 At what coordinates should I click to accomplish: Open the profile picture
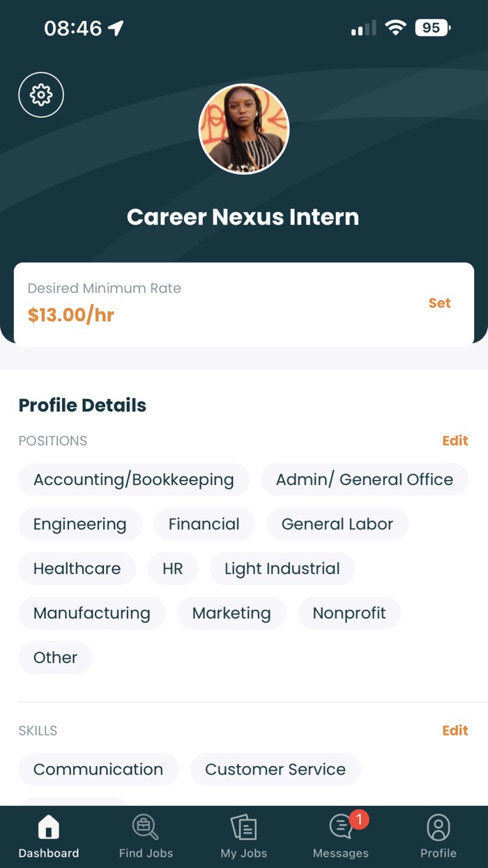tap(243, 128)
